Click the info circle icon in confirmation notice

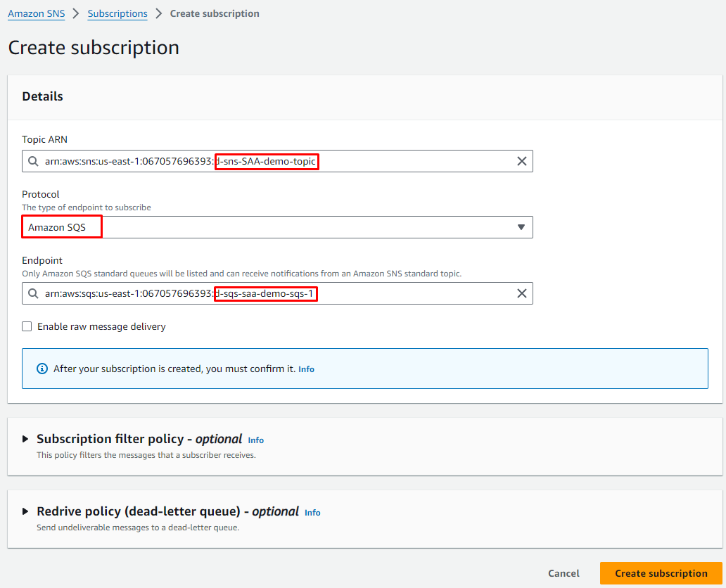tap(42, 369)
